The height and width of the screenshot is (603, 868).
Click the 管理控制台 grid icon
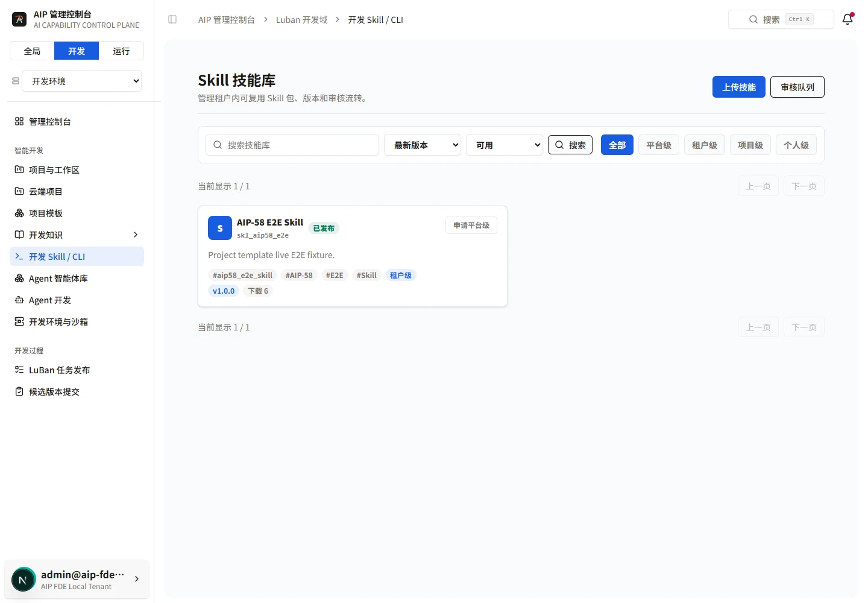pos(19,121)
